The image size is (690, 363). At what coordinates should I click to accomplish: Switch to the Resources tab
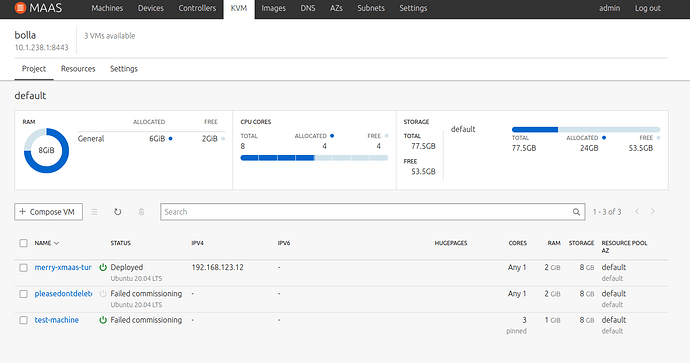(x=78, y=69)
